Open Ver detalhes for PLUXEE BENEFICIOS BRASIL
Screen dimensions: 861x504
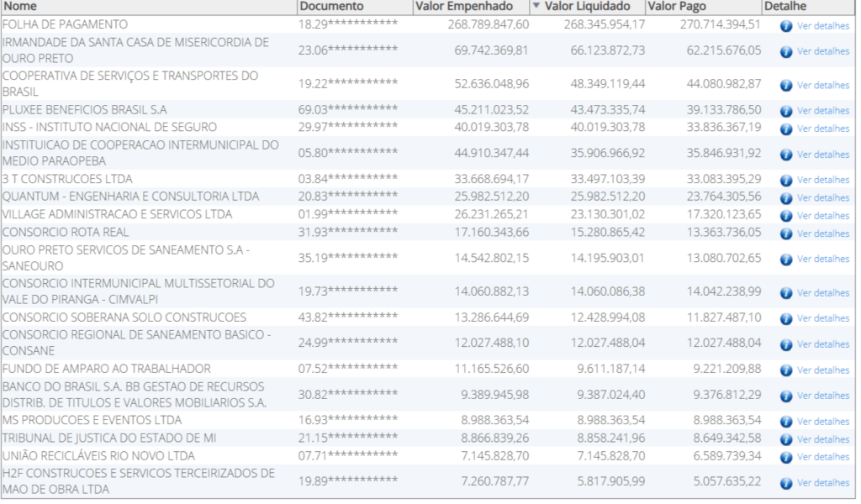tap(823, 111)
